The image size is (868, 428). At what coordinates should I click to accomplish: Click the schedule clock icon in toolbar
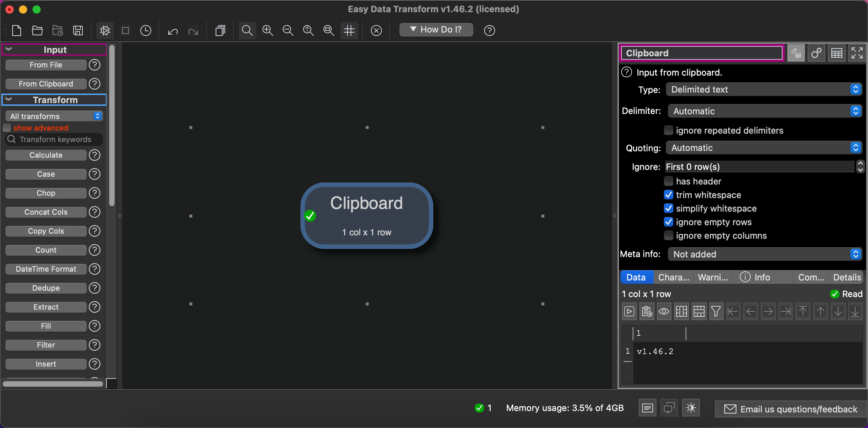pos(145,31)
